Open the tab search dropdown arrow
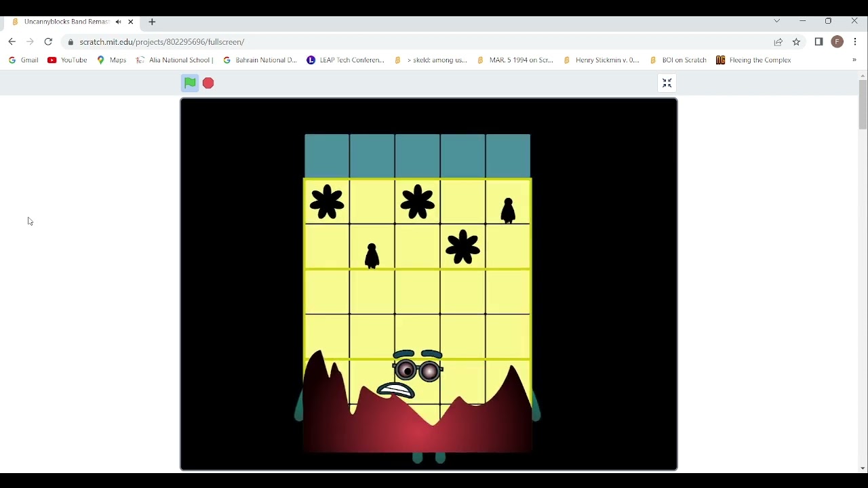 777,21
